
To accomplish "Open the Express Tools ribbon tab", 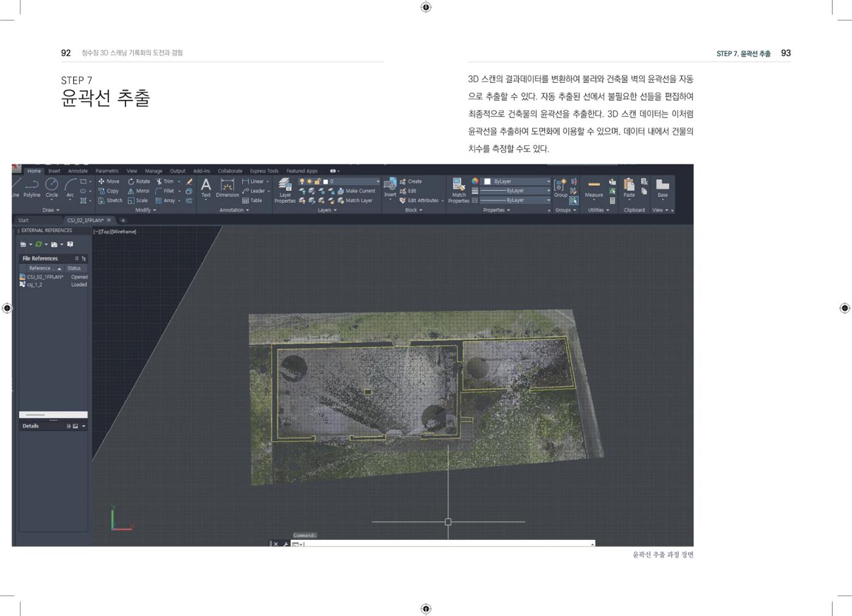I will click(x=264, y=171).
